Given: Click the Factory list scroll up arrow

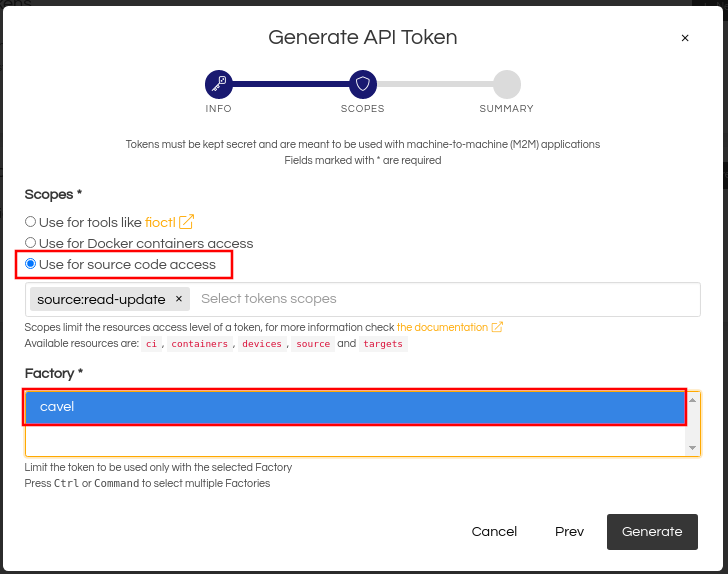Looking at the screenshot, I should pyautogui.click(x=692, y=400).
